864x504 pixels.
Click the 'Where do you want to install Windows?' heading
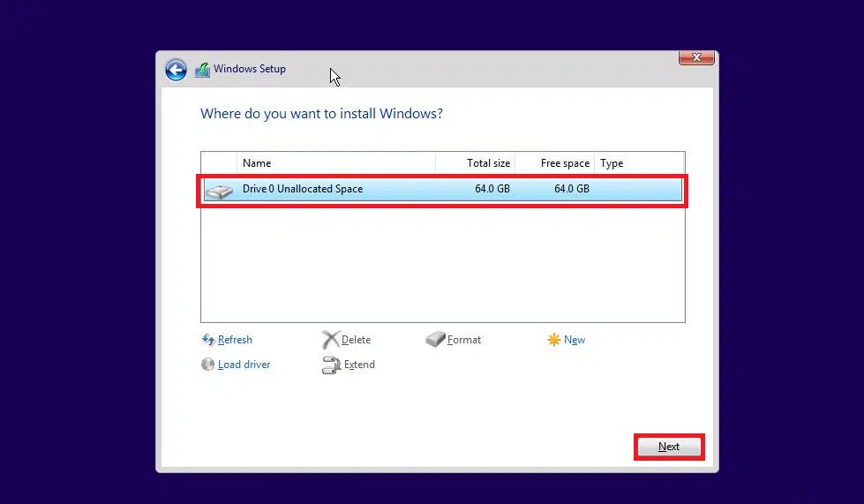(x=321, y=114)
